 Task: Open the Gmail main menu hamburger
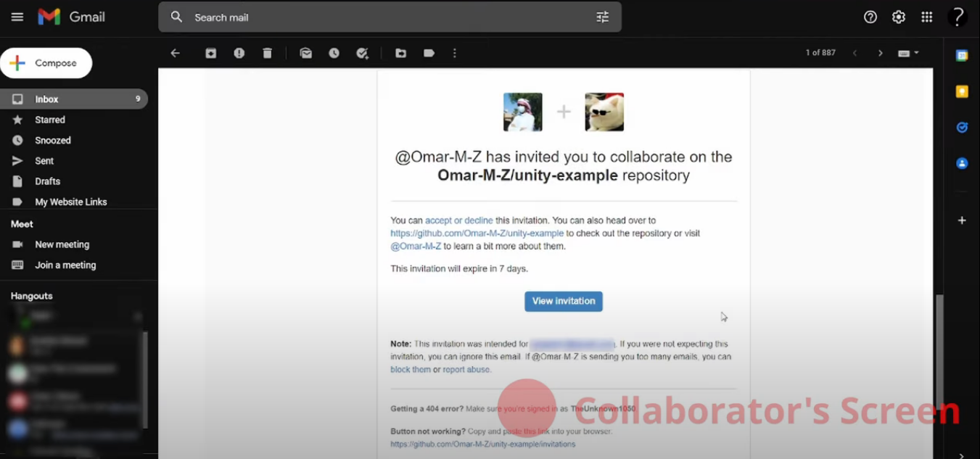(17, 17)
